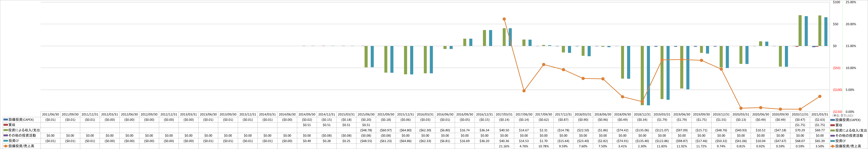Select the 0.81% ratio cell

741,146
